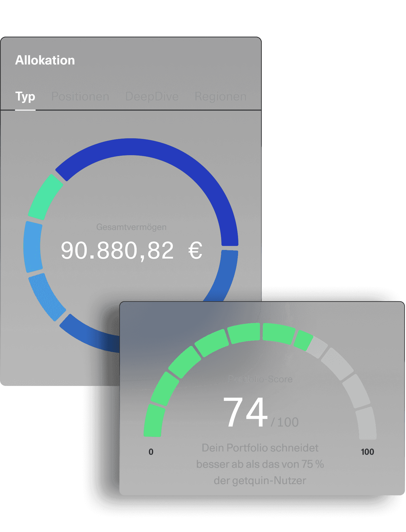Click the large 74 score number
The image size is (406, 532).
tap(245, 412)
